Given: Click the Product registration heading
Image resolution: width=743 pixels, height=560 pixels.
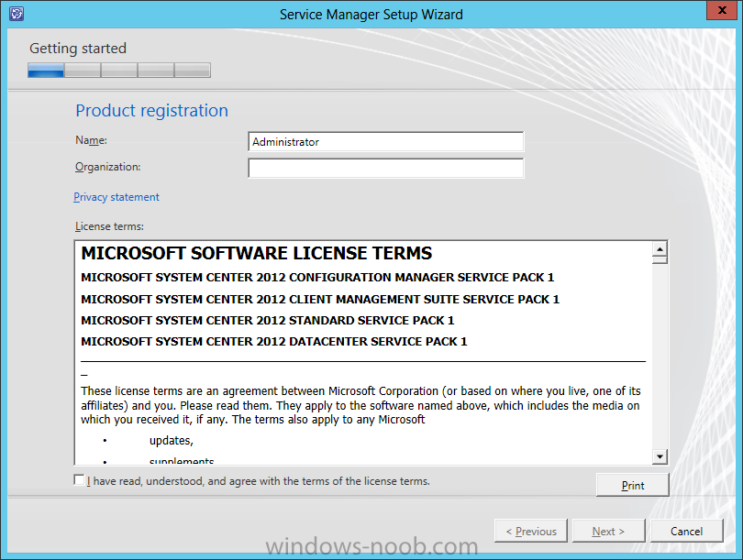Looking at the screenshot, I should 151,111.
